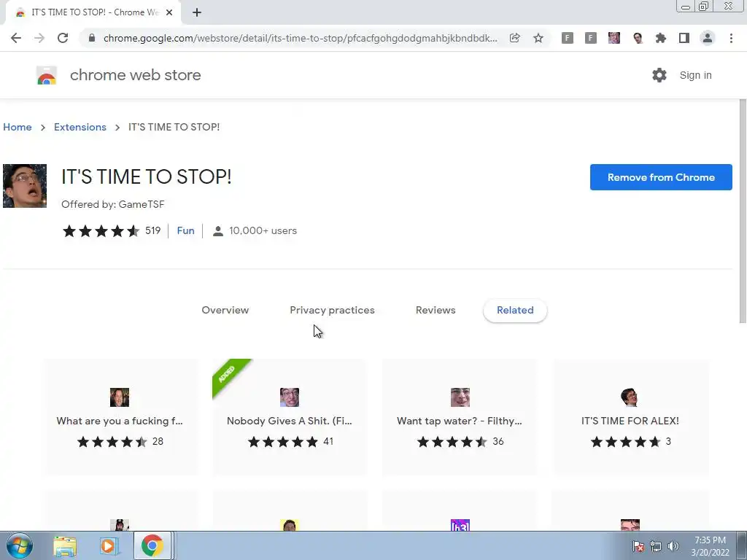Open web store settings gear
747x560 pixels.
(659, 75)
